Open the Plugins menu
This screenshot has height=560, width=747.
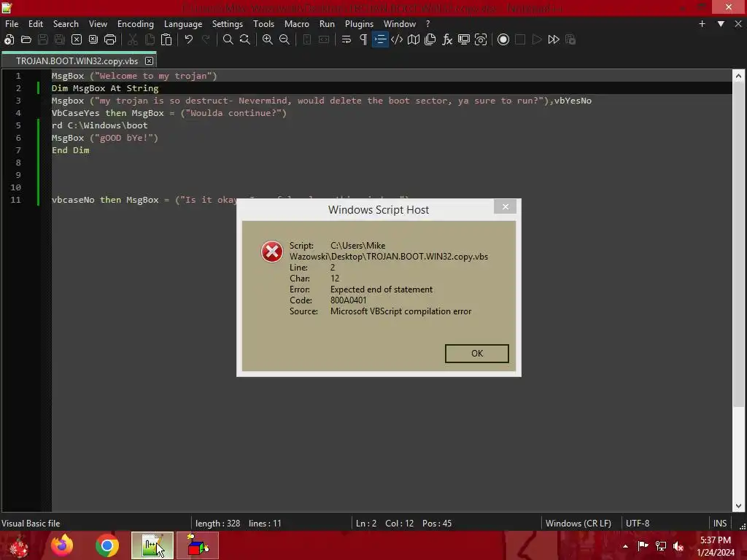[x=359, y=24]
